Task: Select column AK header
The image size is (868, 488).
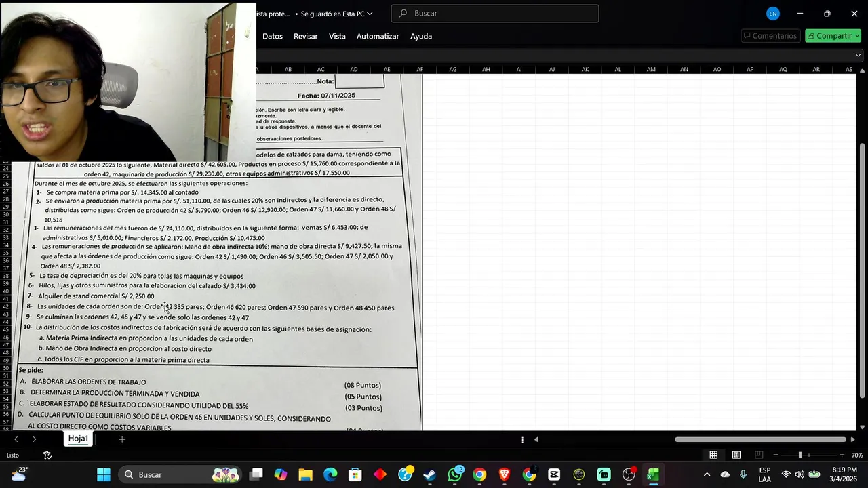Action: [x=585, y=69]
